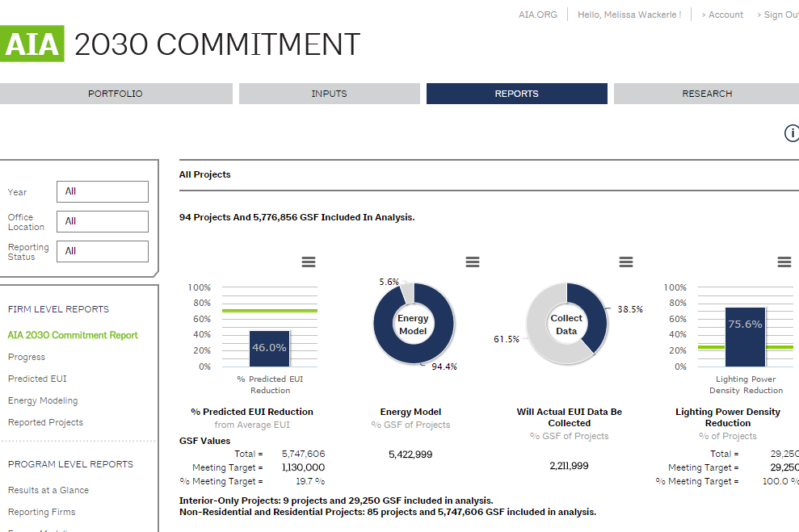Open the Results at a Glance report
The height and width of the screenshot is (532, 799).
[x=48, y=490]
